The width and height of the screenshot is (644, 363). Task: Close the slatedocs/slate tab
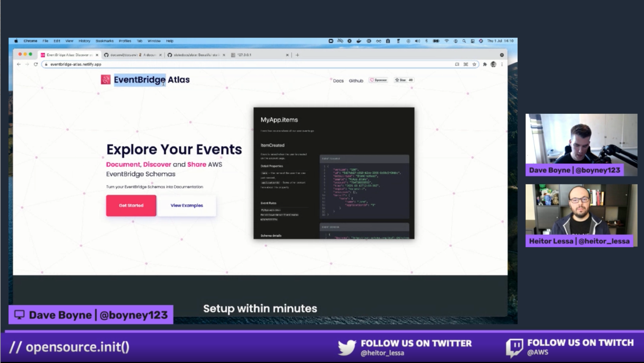point(224,55)
